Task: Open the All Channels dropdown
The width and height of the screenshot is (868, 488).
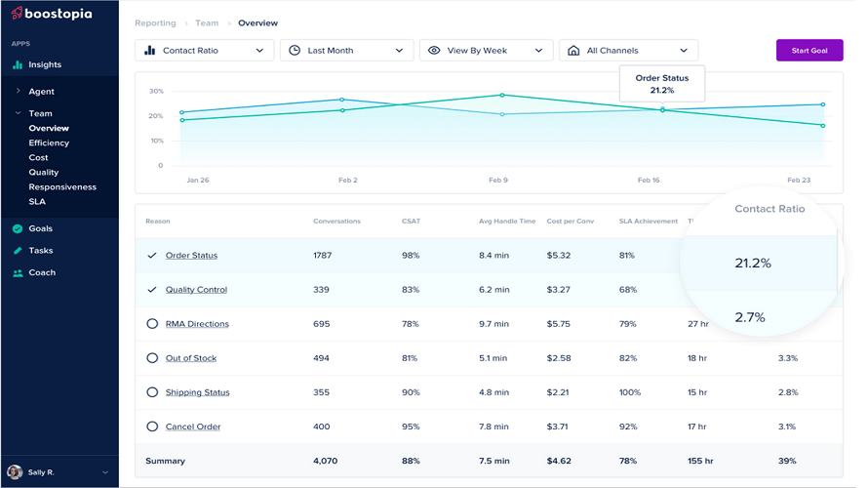Action: click(x=628, y=51)
